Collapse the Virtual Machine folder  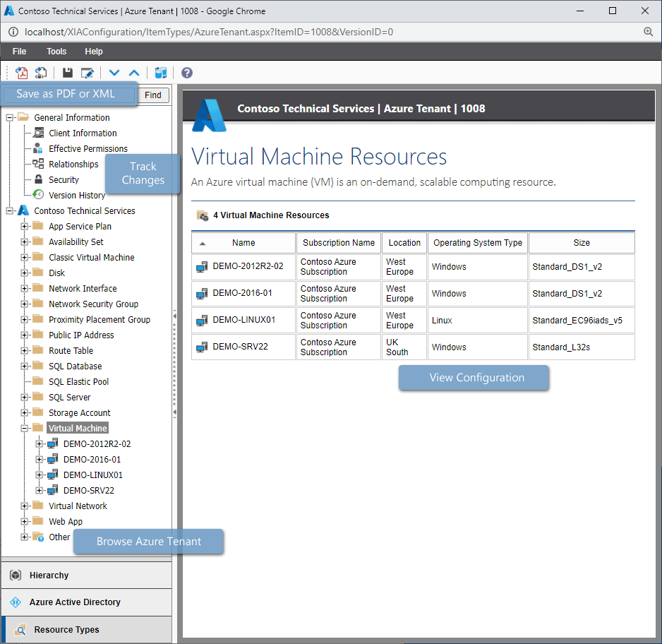click(25, 428)
